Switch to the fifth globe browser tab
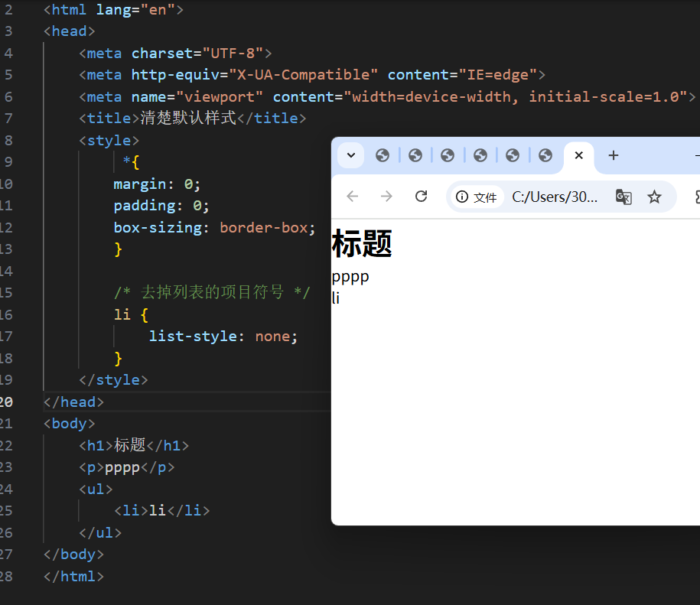This screenshot has height=605, width=700. pyautogui.click(x=513, y=155)
